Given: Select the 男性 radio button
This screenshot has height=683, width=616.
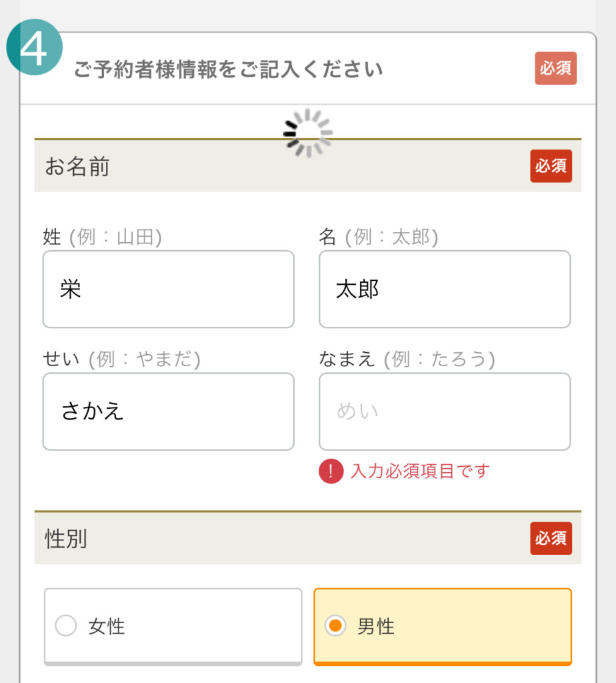Looking at the screenshot, I should tap(335, 626).
